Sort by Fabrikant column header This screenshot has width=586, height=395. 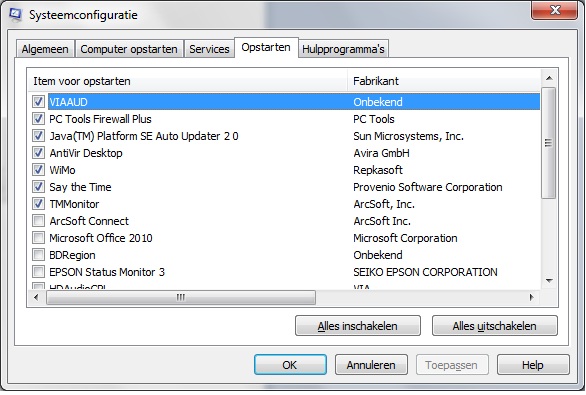click(x=444, y=81)
